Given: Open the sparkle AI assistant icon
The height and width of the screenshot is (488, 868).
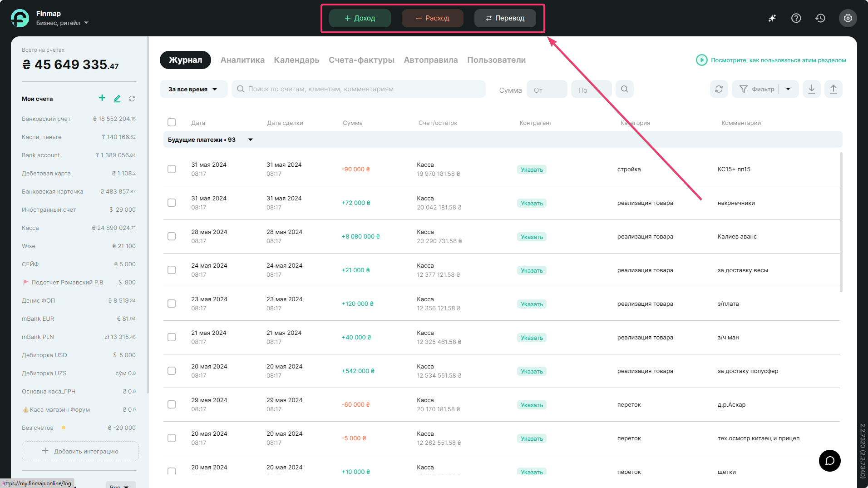Looking at the screenshot, I should (772, 18).
